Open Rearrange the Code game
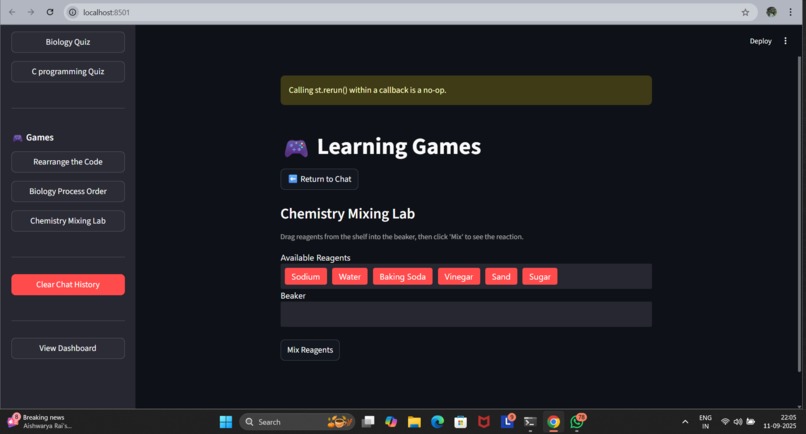This screenshot has height=434, width=806. [68, 161]
